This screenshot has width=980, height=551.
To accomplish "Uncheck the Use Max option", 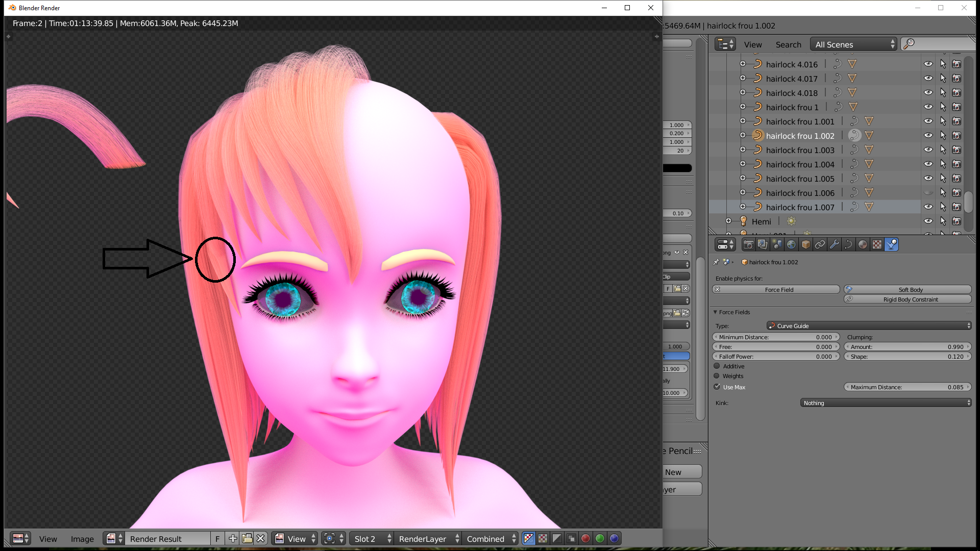I will tap(717, 387).
